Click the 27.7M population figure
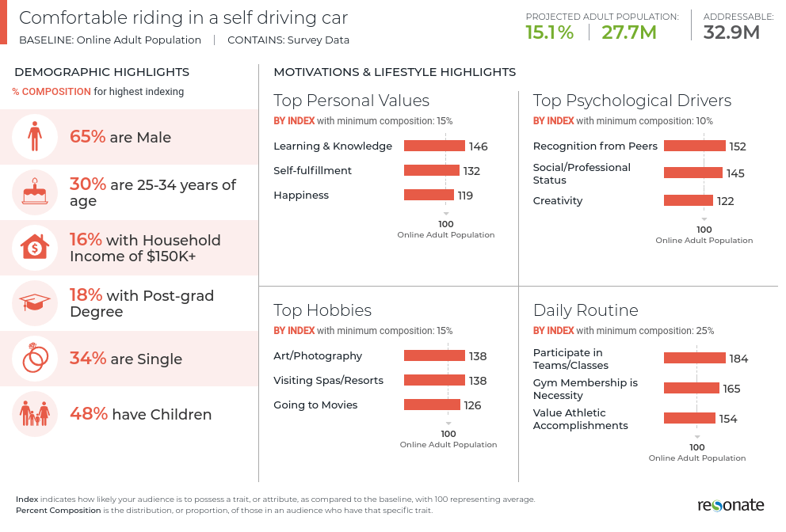The height and width of the screenshot is (532, 786). (629, 32)
